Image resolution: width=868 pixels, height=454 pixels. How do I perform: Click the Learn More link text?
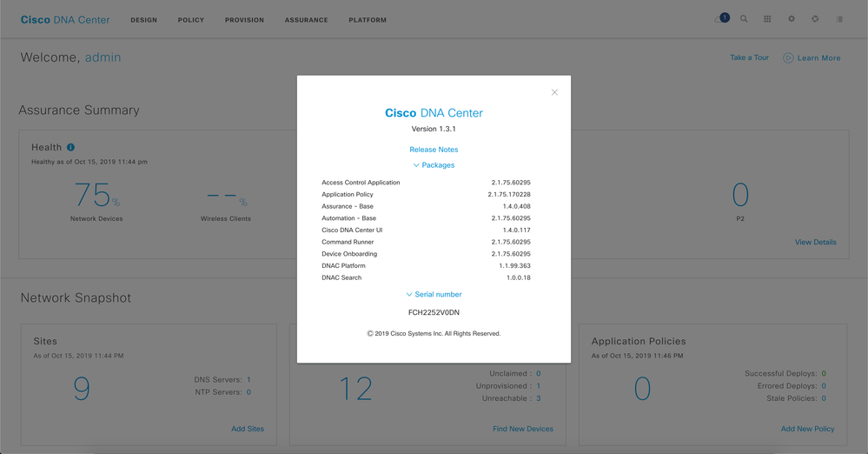point(818,58)
